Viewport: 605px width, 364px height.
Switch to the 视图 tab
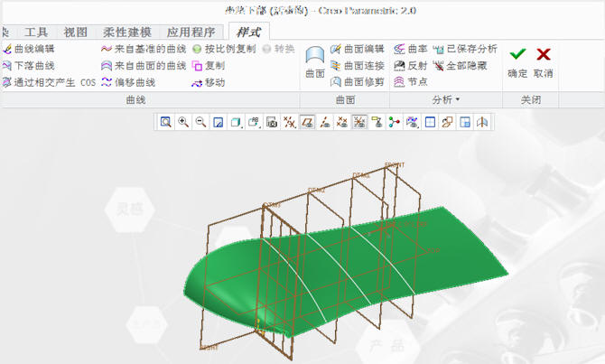coord(75,32)
